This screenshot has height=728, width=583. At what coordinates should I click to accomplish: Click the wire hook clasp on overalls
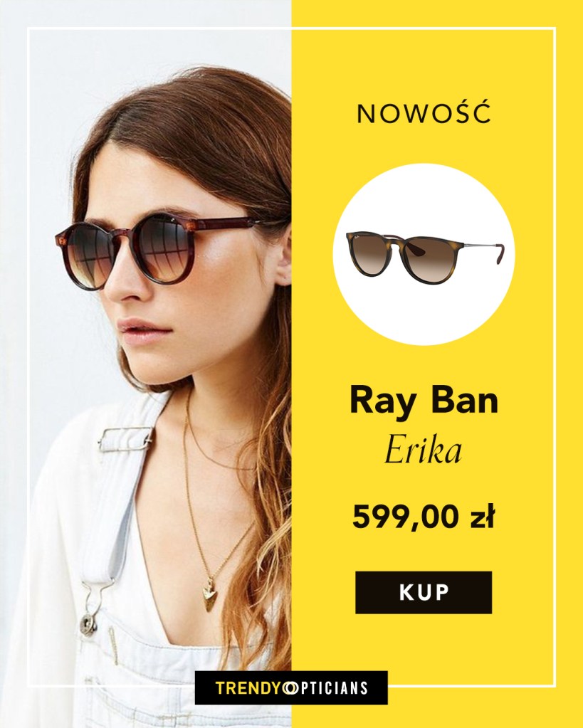tap(94, 605)
